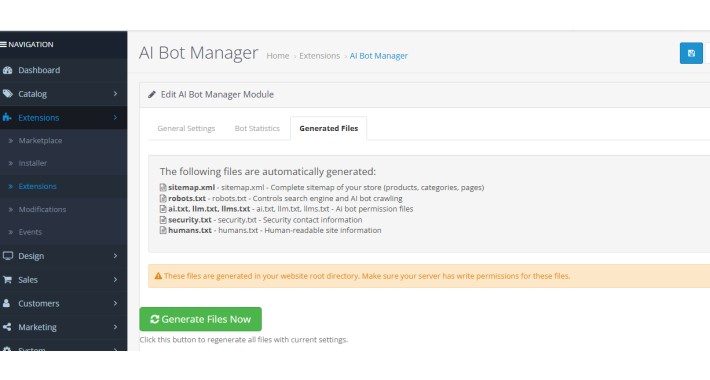Viewport: 710px width, 380px height.
Task: Expand the Sales menu chevron
Action: point(115,279)
